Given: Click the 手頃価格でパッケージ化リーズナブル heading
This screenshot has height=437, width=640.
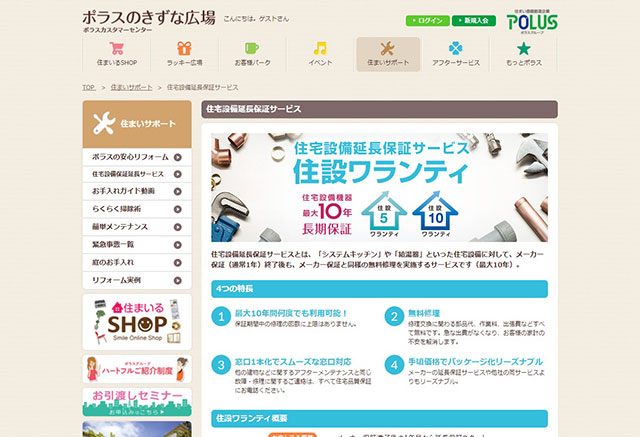Looking at the screenshot, I should point(476,362).
